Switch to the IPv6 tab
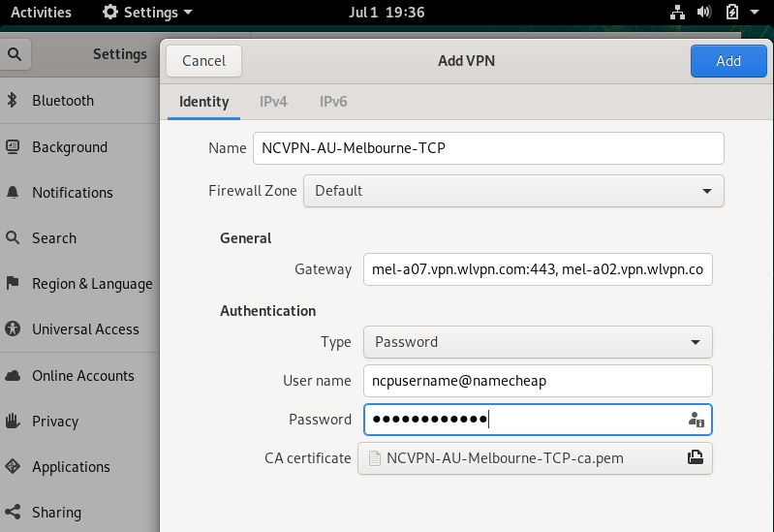The width and height of the screenshot is (774, 532). click(x=333, y=102)
